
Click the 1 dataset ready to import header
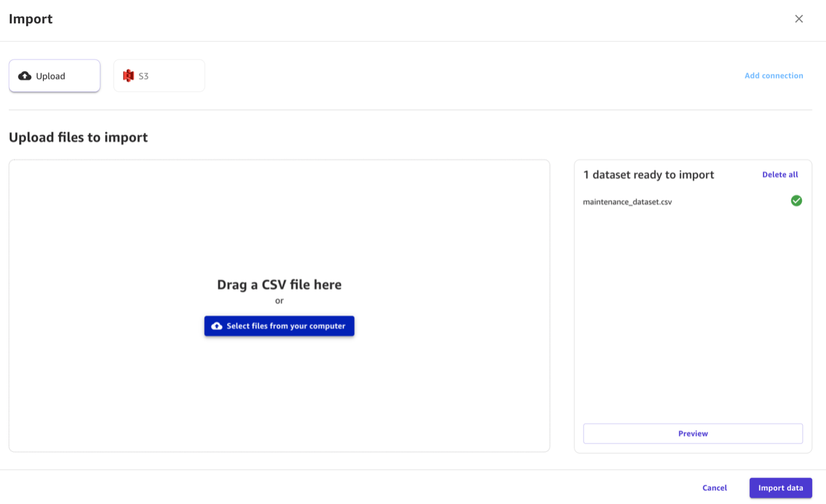[648, 174]
